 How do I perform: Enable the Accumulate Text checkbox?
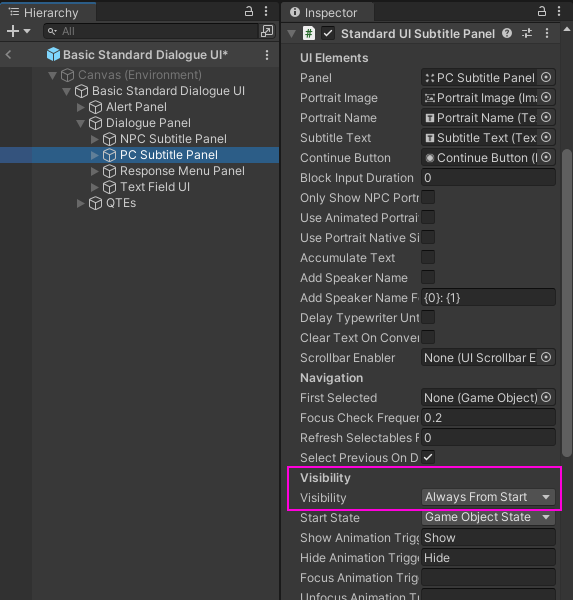click(428, 257)
